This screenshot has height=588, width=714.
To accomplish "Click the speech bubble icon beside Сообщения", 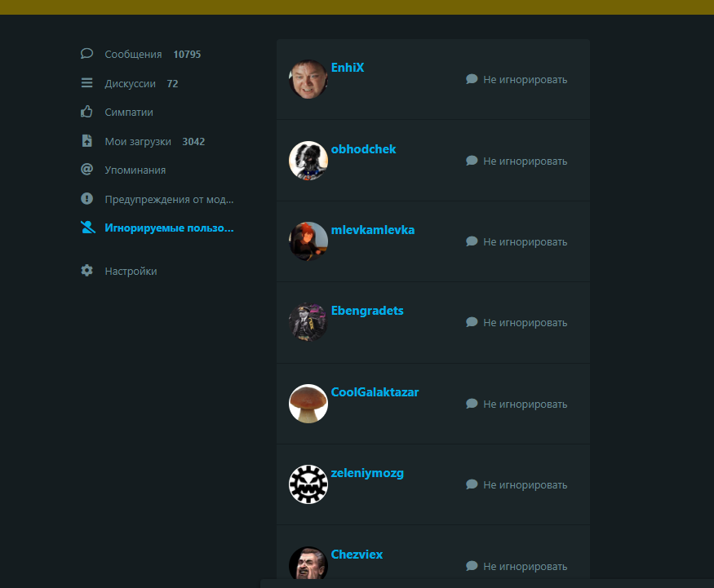I will [86, 54].
